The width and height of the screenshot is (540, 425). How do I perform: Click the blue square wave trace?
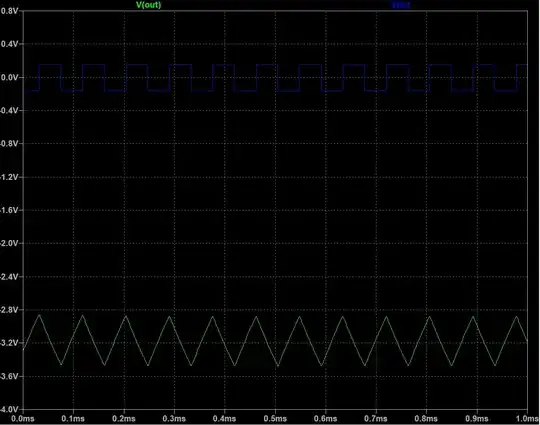pyautogui.click(x=276, y=78)
